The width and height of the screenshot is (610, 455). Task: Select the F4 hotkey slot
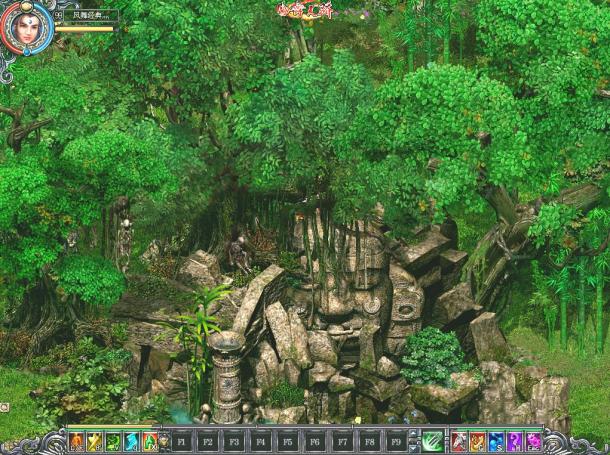[261, 442]
